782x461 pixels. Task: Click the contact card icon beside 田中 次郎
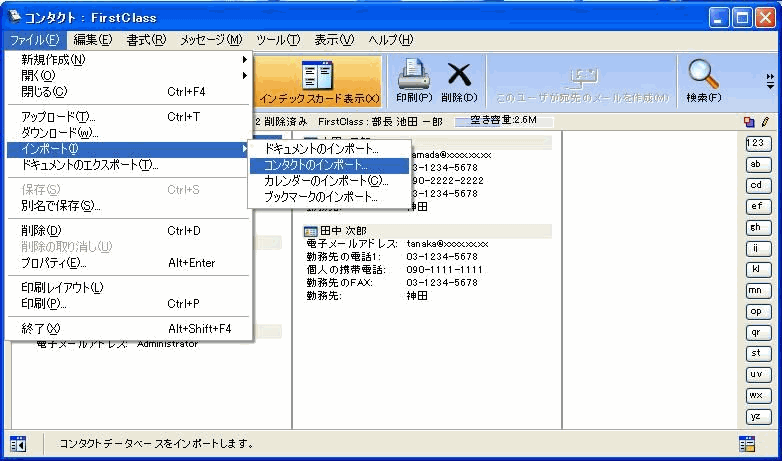coord(310,231)
